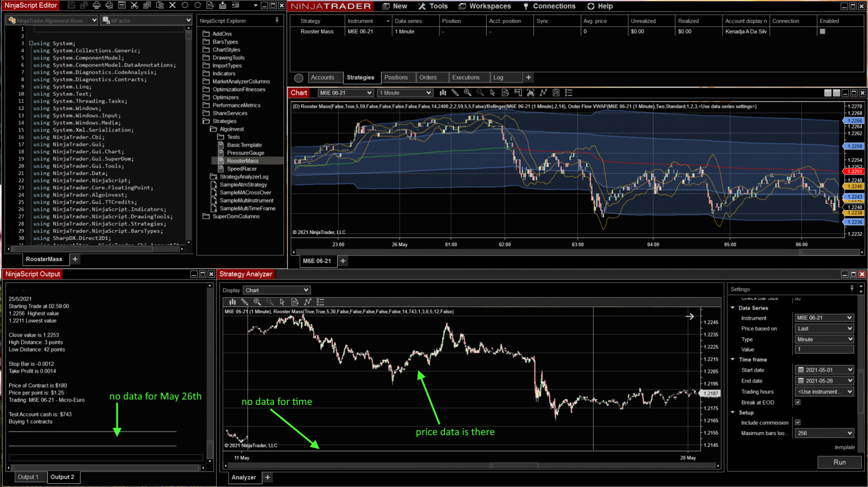Screen dimensions: 868x487
Task: Select the Indicators folder in NinjaScript Explorer
Action: tap(224, 73)
